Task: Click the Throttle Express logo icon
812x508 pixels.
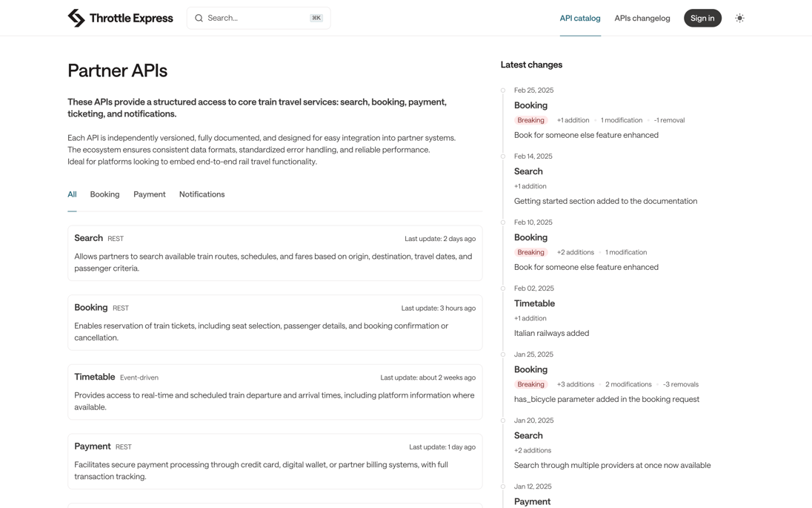Action: coord(76,18)
